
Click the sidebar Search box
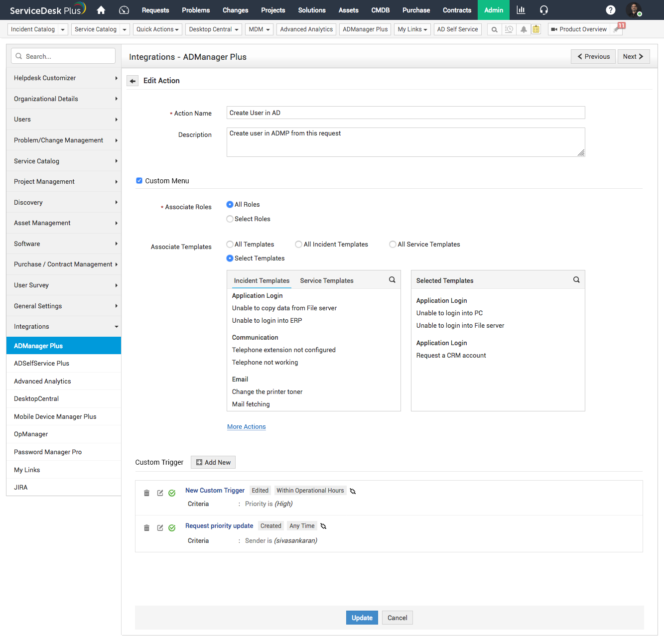[x=63, y=56]
